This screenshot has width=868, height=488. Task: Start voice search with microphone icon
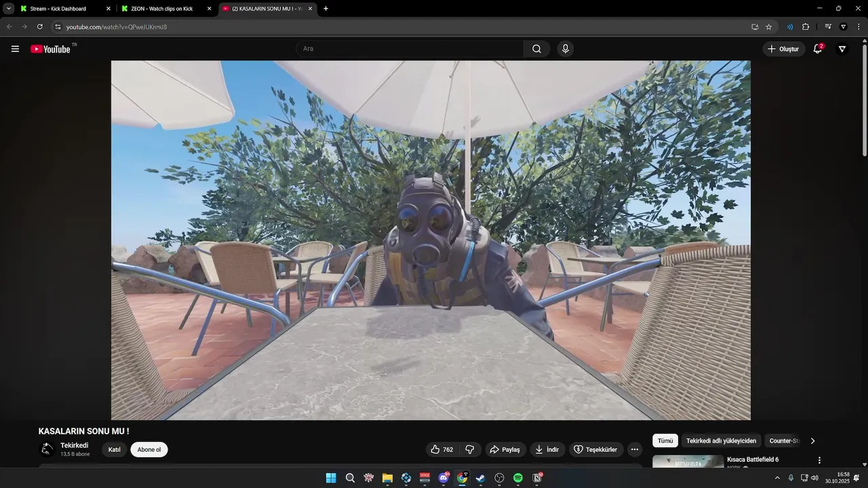tap(565, 49)
